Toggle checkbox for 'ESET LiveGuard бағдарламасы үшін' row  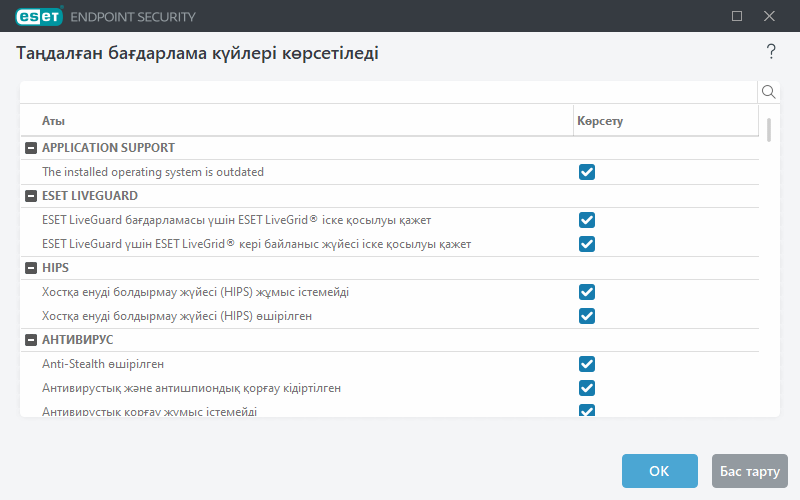coord(587,220)
